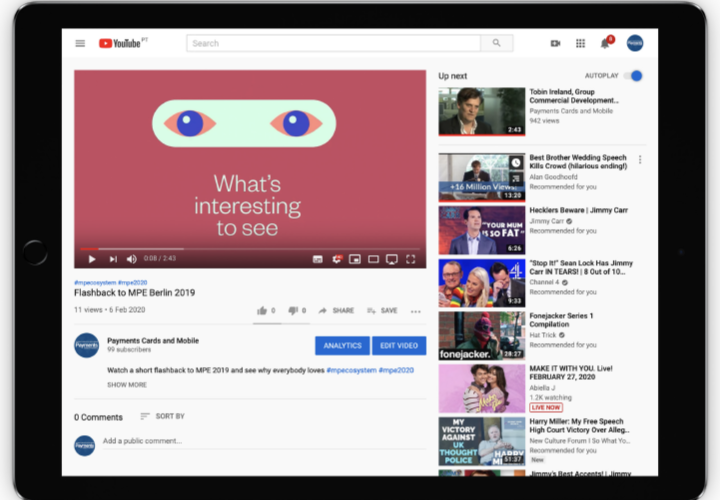Click the Analytics button
The image size is (720, 500).
click(342, 346)
